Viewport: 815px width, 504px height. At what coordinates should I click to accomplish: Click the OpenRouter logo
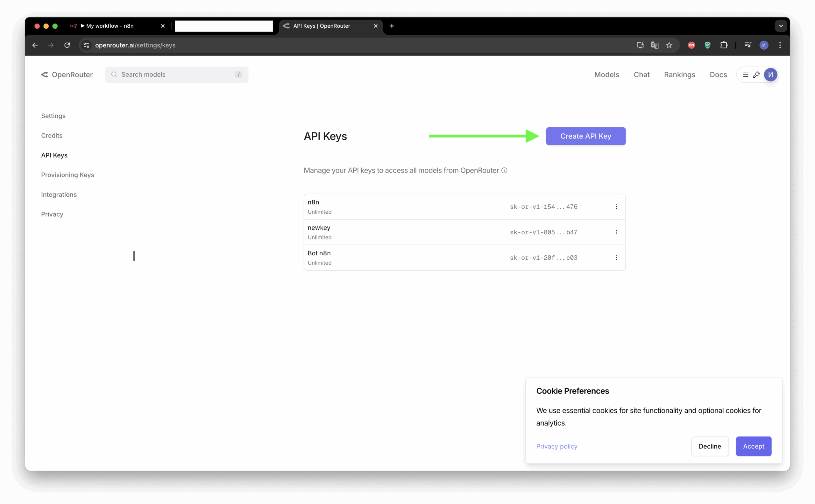click(x=67, y=75)
